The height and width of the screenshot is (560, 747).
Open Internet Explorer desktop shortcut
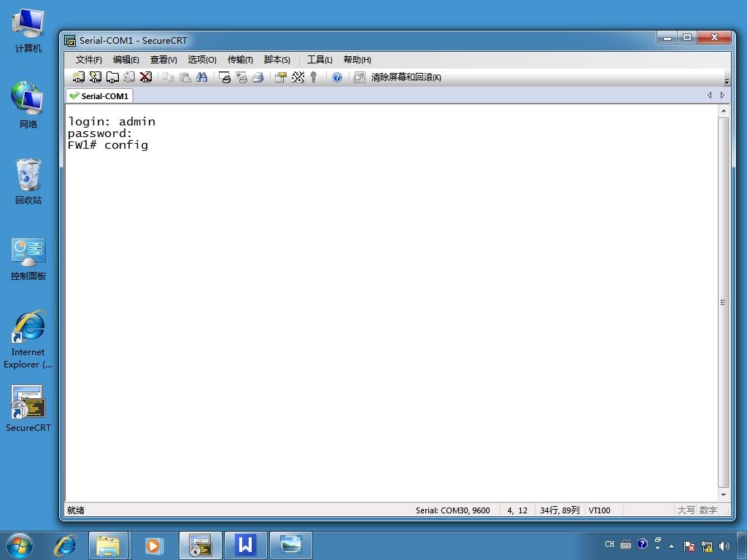[x=28, y=340]
